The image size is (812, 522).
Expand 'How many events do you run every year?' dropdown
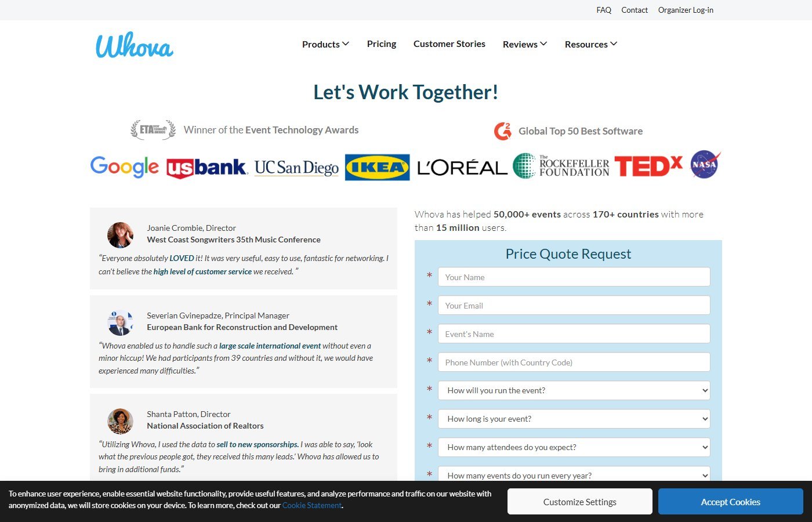click(x=574, y=474)
